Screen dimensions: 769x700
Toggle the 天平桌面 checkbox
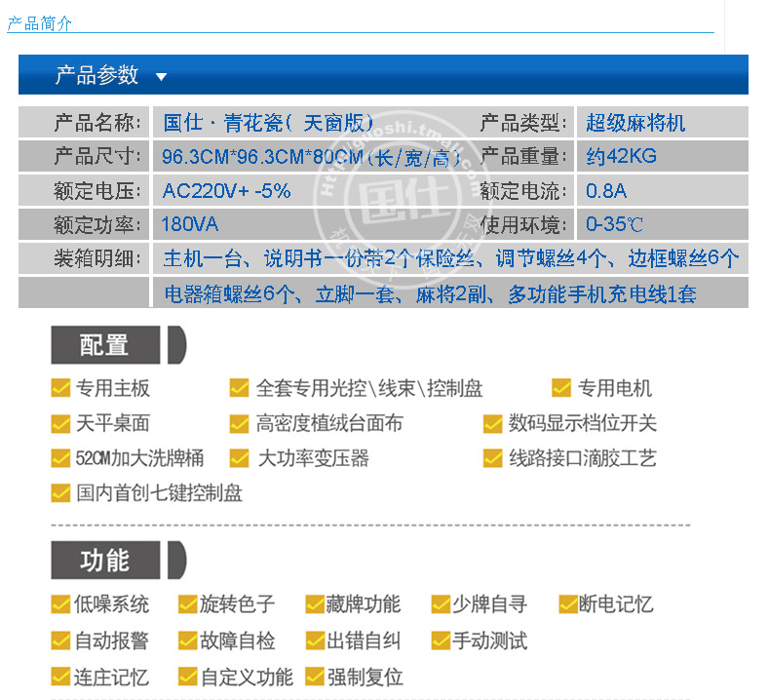click(x=60, y=423)
